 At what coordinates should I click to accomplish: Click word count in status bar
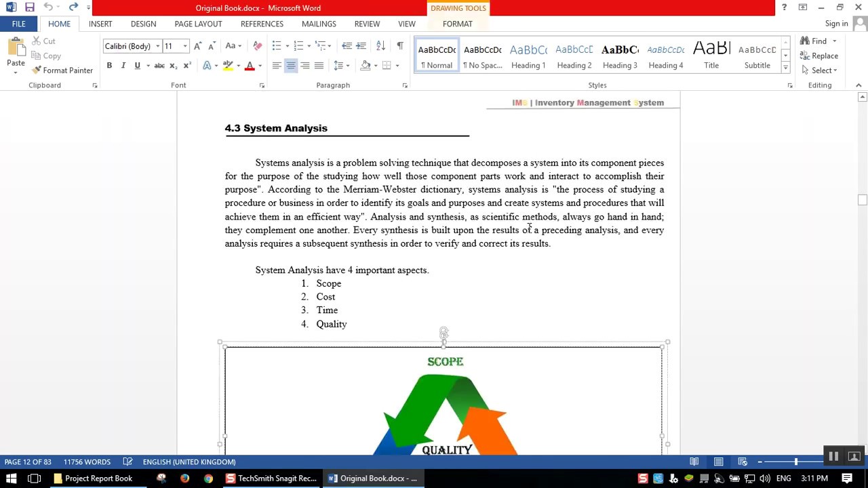(x=87, y=462)
